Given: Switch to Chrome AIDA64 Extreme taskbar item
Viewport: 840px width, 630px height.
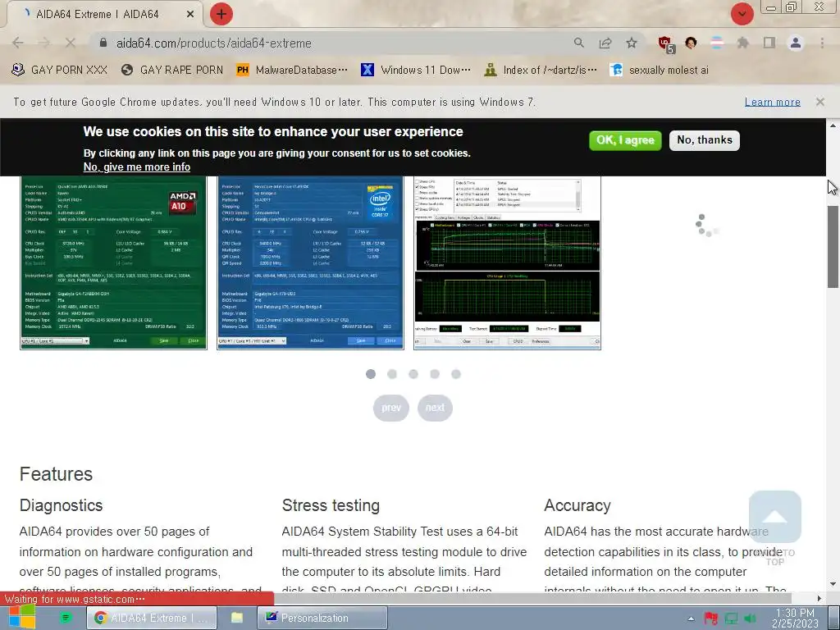Looking at the screenshot, I should coord(152,618).
